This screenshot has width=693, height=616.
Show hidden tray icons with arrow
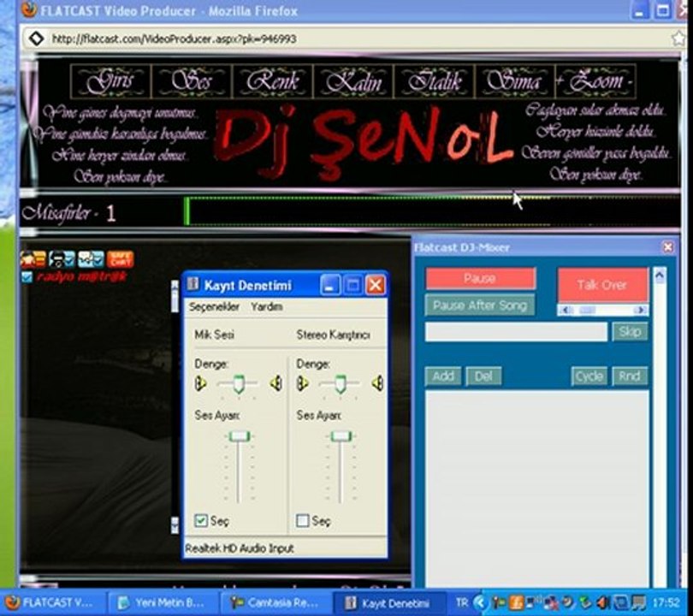click(478, 601)
